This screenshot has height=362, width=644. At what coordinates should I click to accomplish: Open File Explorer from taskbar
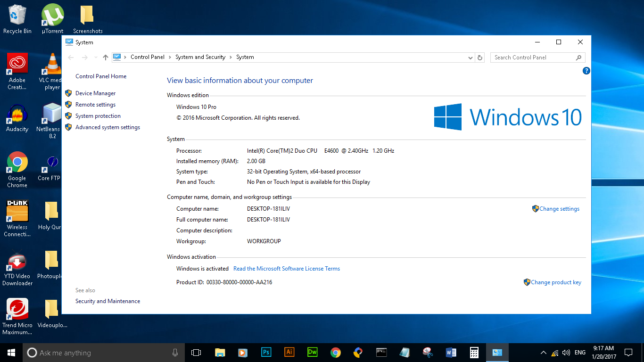(x=220, y=353)
